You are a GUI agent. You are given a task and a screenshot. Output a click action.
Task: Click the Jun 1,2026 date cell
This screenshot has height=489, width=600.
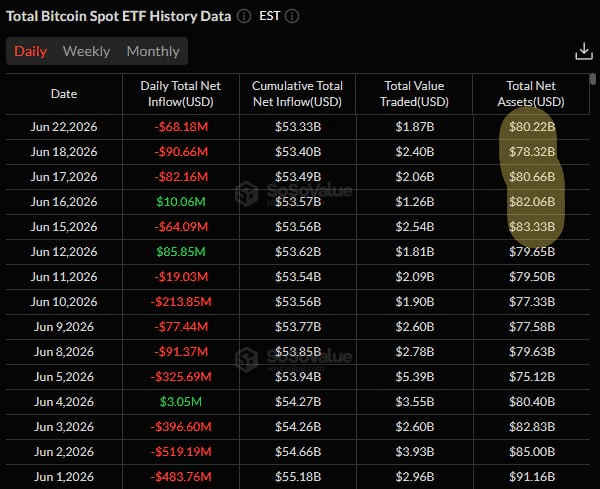tap(64, 476)
